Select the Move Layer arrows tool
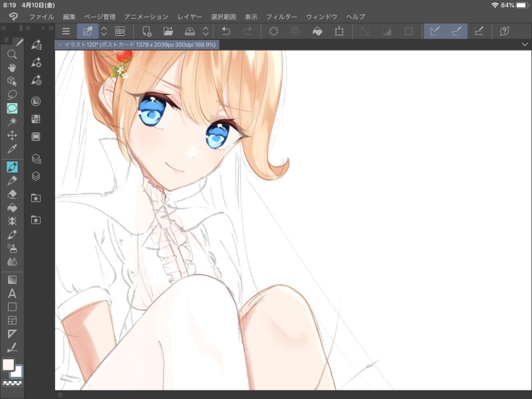 (12, 136)
